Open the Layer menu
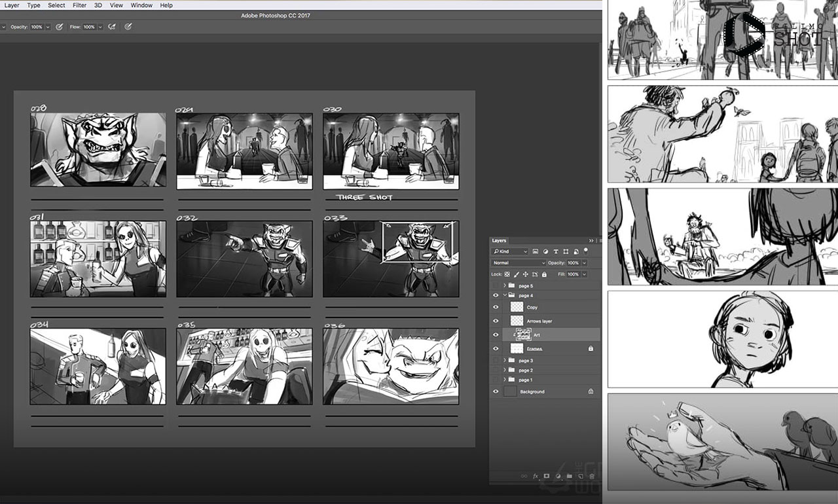 click(x=12, y=5)
